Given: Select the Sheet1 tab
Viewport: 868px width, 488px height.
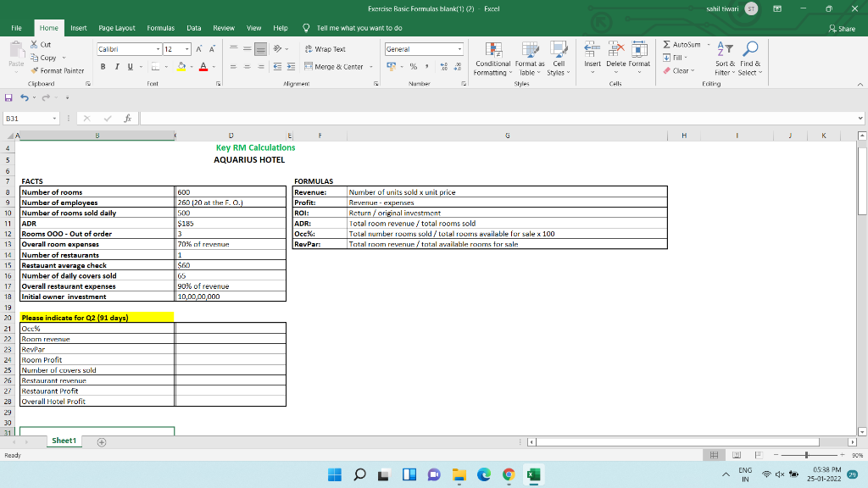Looking at the screenshot, I should pyautogui.click(x=63, y=441).
